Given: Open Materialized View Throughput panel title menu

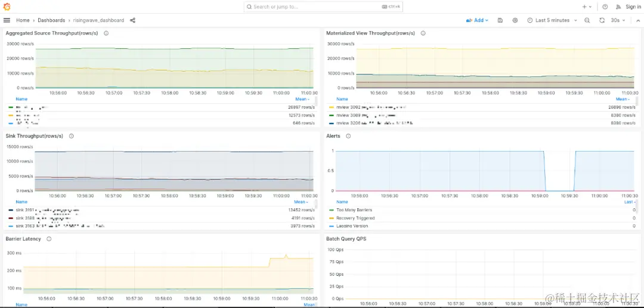Looking at the screenshot, I should coord(370,33).
